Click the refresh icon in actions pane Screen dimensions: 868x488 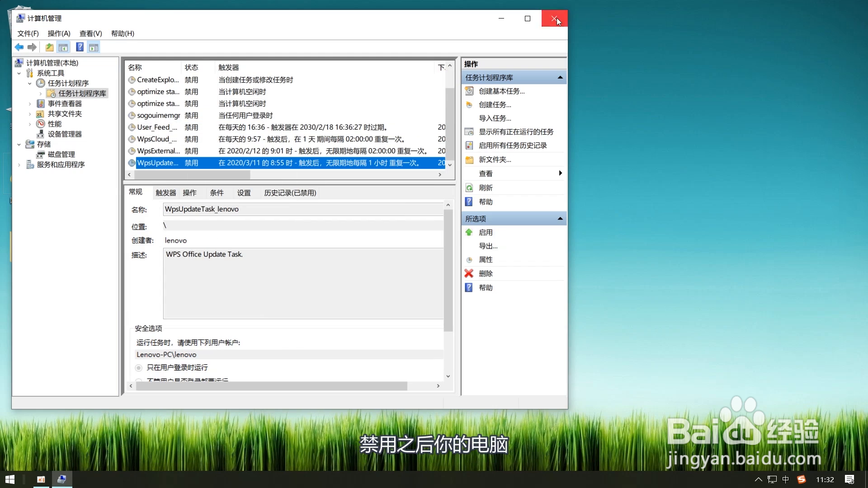(469, 188)
